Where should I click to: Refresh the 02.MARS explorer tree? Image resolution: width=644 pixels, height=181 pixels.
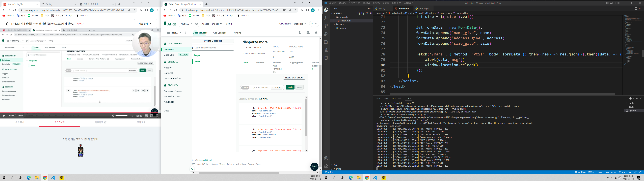(367, 13)
